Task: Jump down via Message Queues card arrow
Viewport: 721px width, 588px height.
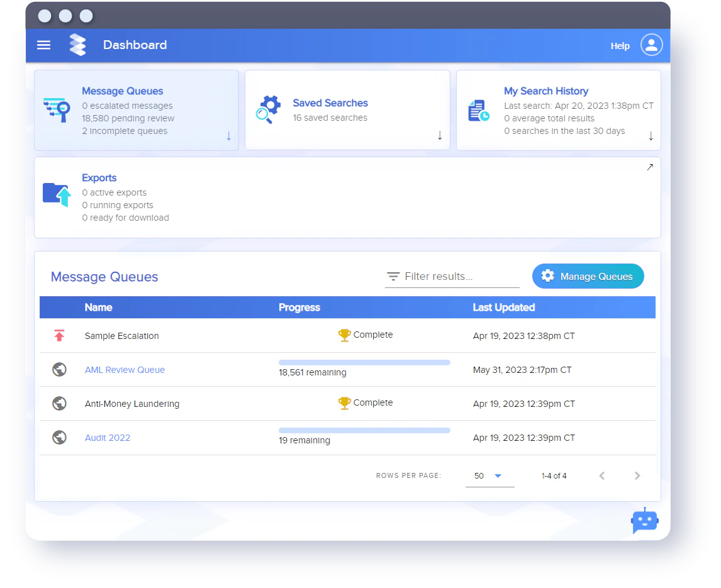Action: [x=229, y=136]
